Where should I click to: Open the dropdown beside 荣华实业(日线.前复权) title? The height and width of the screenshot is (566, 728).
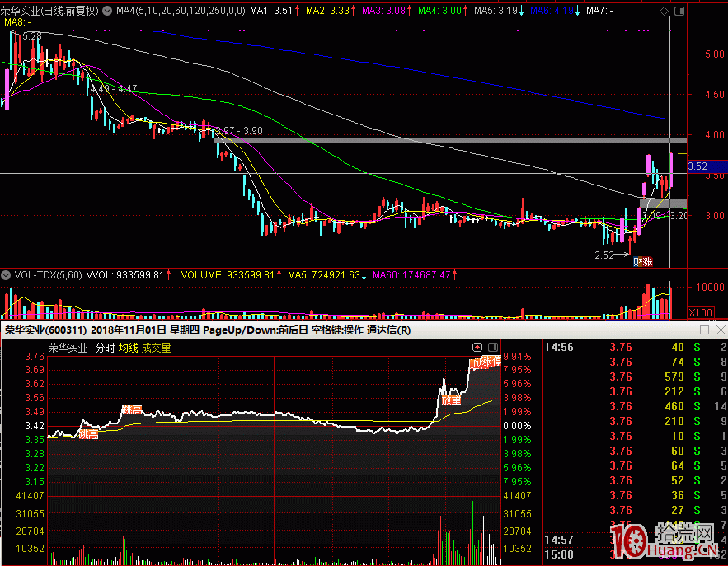107,11
